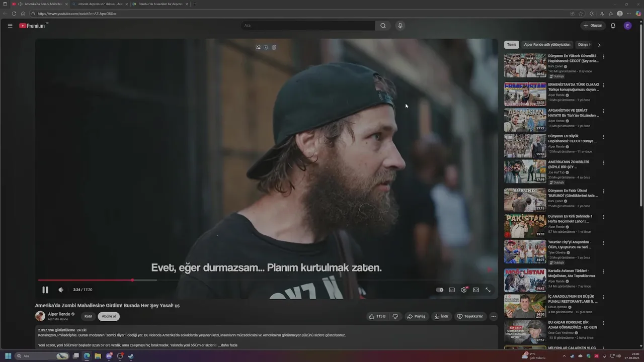
Task: Click the 'Teşekkürler' thanks button
Action: pos(470,316)
